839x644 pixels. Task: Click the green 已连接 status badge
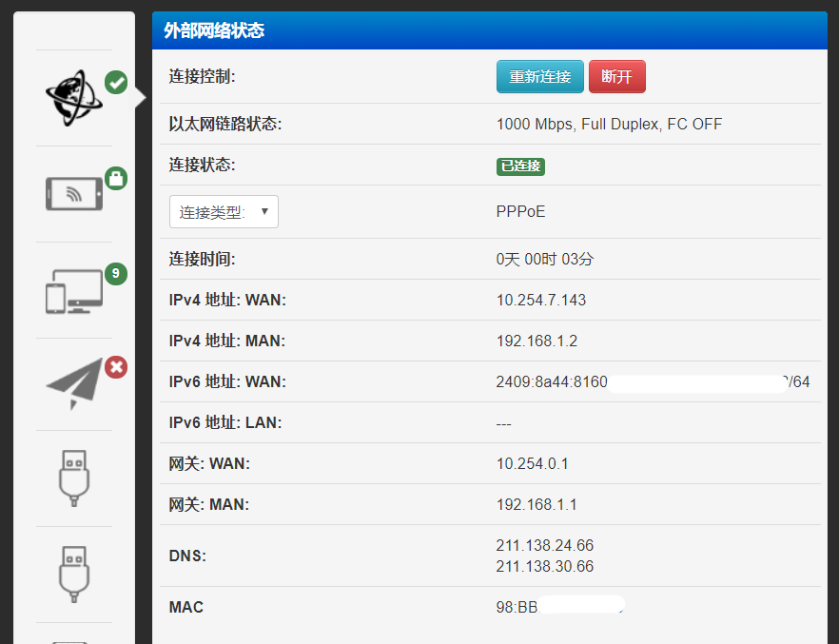pyautogui.click(x=520, y=166)
